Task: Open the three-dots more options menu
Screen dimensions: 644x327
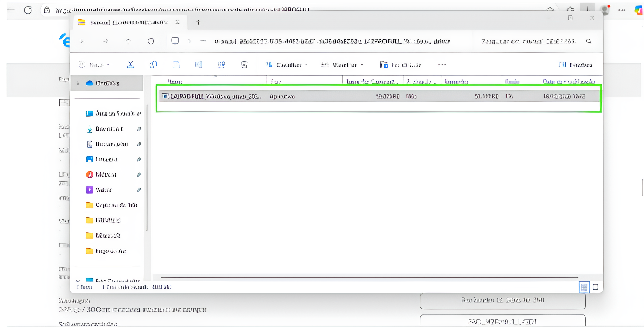Action: click(x=442, y=65)
